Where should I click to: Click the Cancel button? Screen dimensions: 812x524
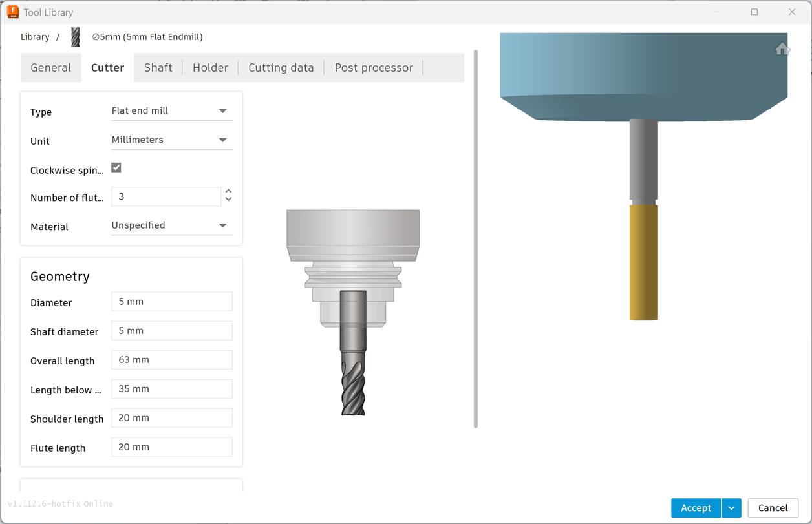click(773, 508)
